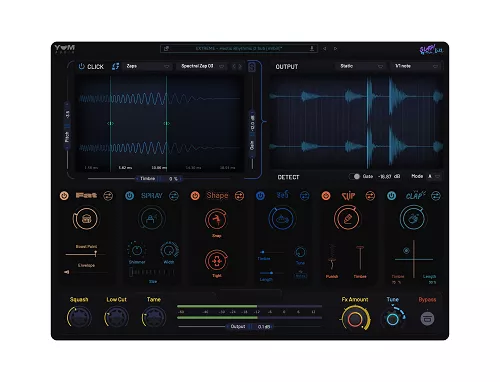Click the Bypass button icon
This screenshot has width=500, height=382.
click(x=427, y=319)
